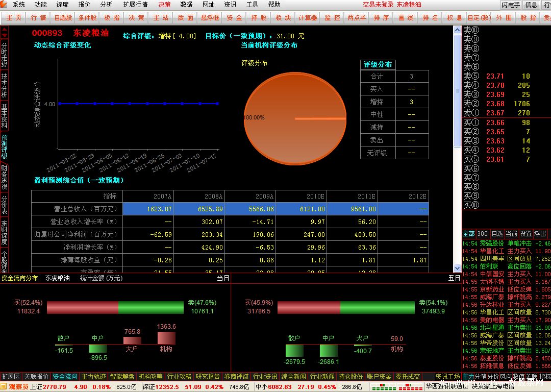551x392 pixels.
Task: Click the 悬浮框 toolbar button
Action: [210, 17]
